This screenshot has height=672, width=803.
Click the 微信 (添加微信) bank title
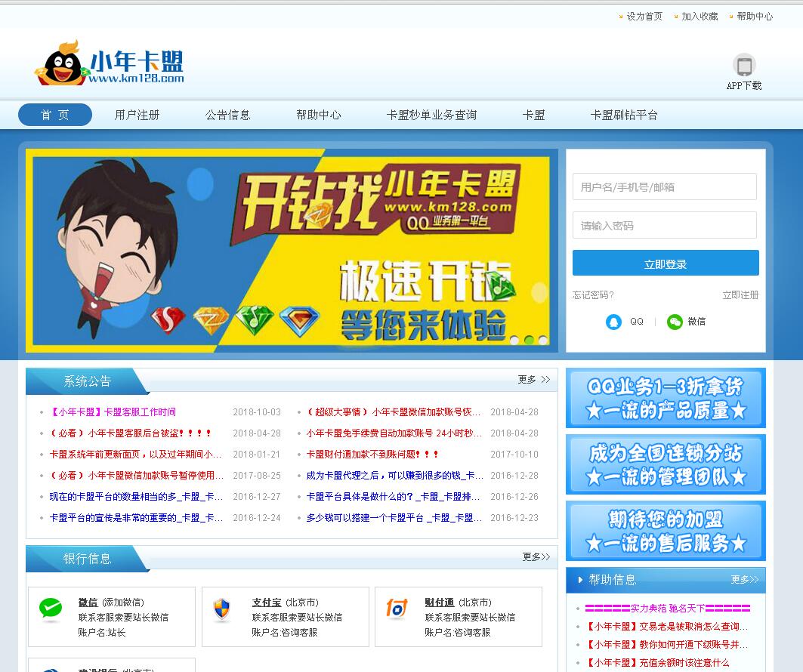point(111,603)
